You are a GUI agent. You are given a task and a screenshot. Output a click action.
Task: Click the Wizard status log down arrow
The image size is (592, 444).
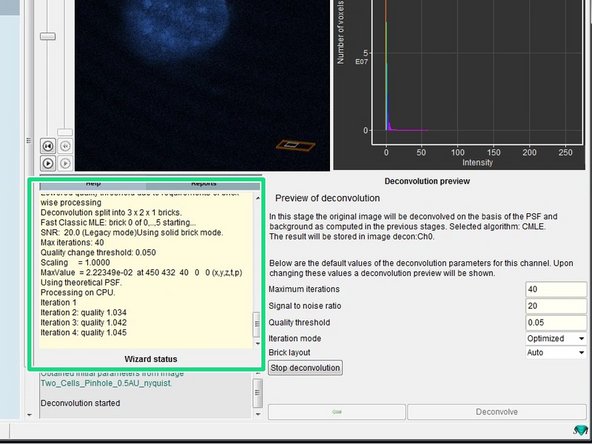[258, 344]
